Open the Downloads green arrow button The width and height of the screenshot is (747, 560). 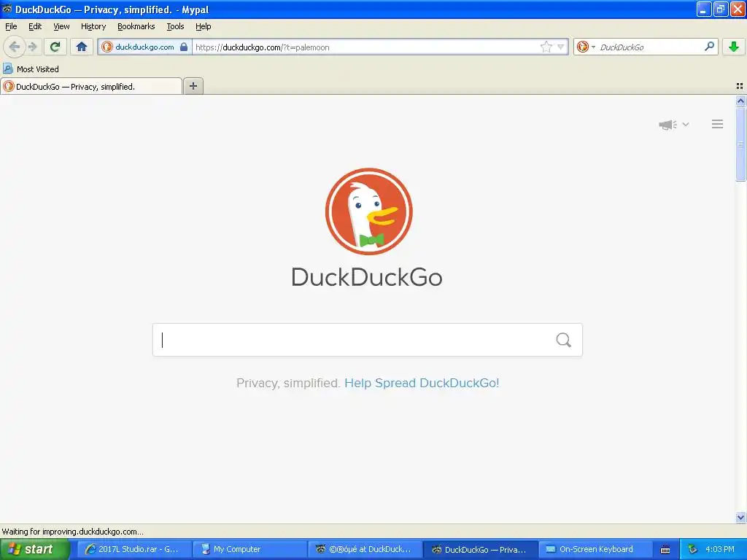(734, 47)
